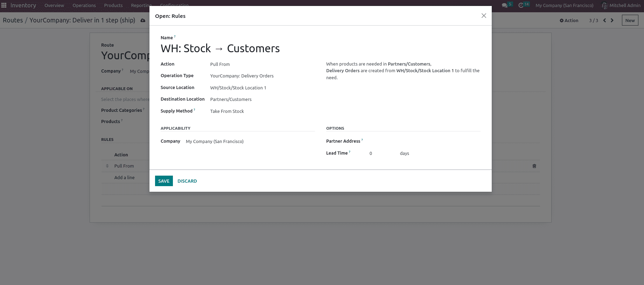The width and height of the screenshot is (644, 285).
Task: Click the Name label help mark
Action: click(175, 36)
